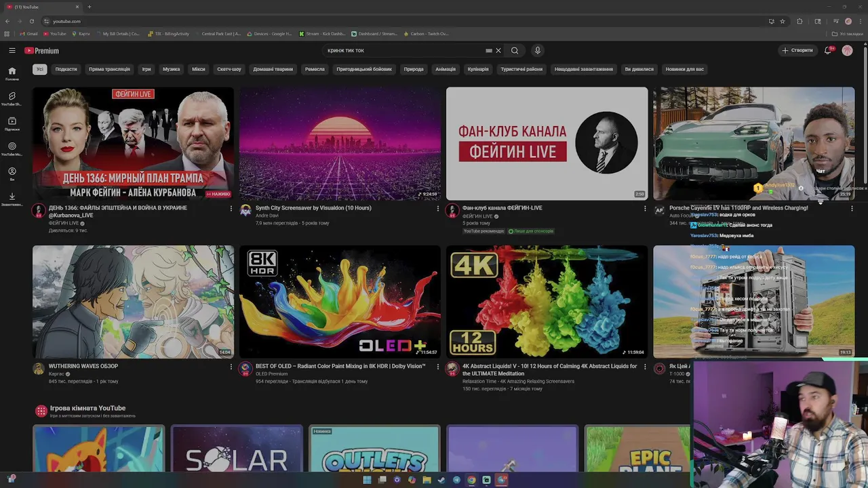Go to Home in the left sidebar
Image resolution: width=868 pixels, height=488 pixels.
(x=12, y=73)
